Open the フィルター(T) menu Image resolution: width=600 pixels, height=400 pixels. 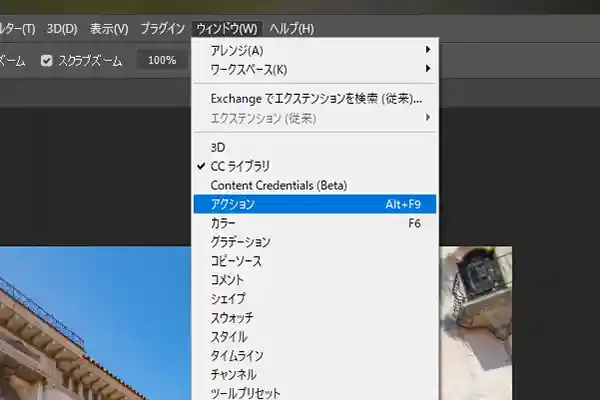tap(17, 29)
